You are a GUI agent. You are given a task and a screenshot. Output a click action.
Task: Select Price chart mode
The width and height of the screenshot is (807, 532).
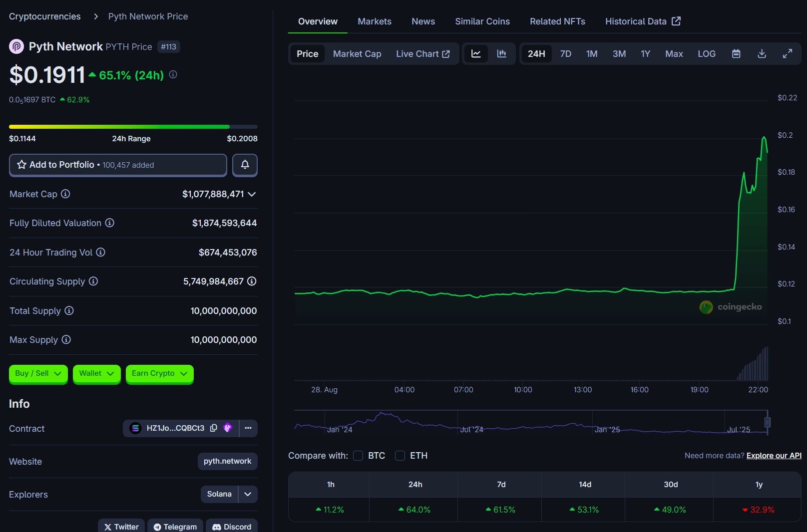click(x=308, y=54)
